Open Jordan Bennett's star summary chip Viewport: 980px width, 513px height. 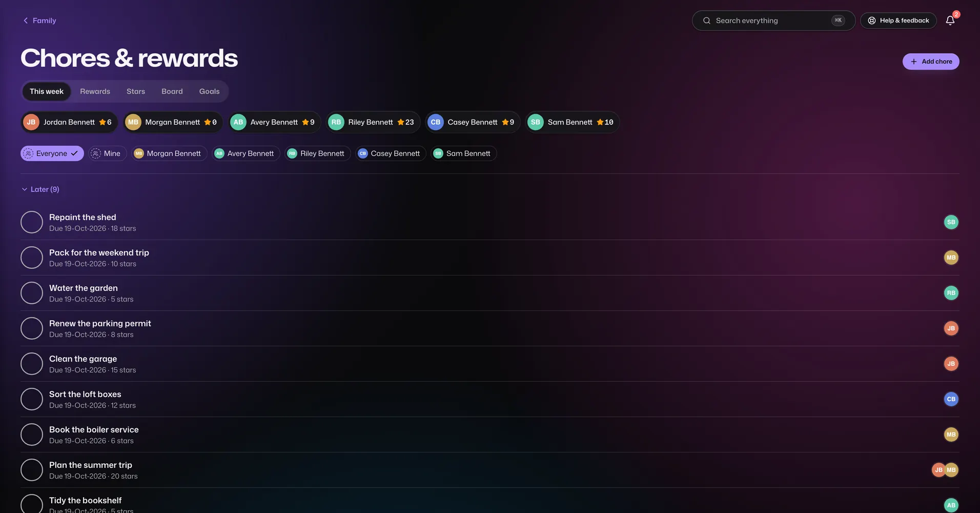tap(69, 122)
